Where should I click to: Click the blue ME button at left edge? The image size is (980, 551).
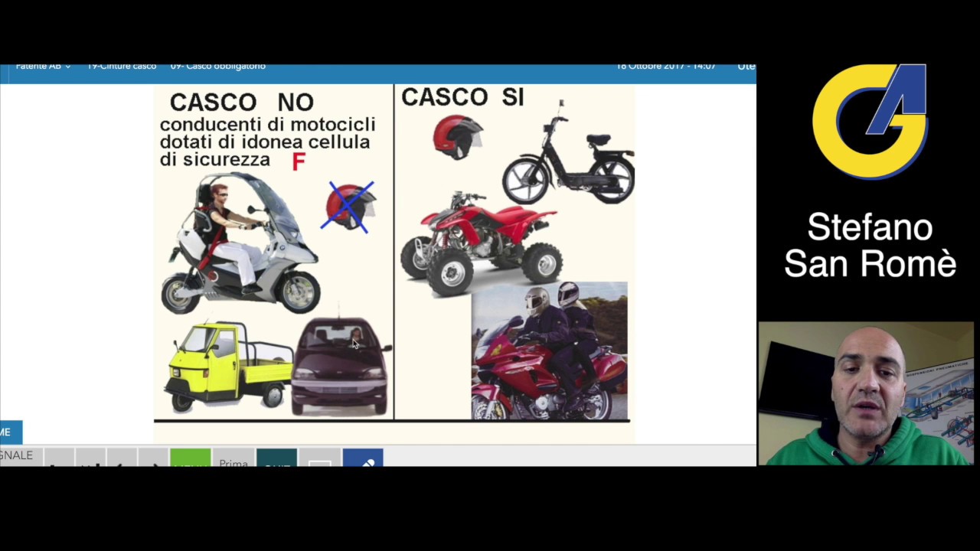[x=11, y=432]
